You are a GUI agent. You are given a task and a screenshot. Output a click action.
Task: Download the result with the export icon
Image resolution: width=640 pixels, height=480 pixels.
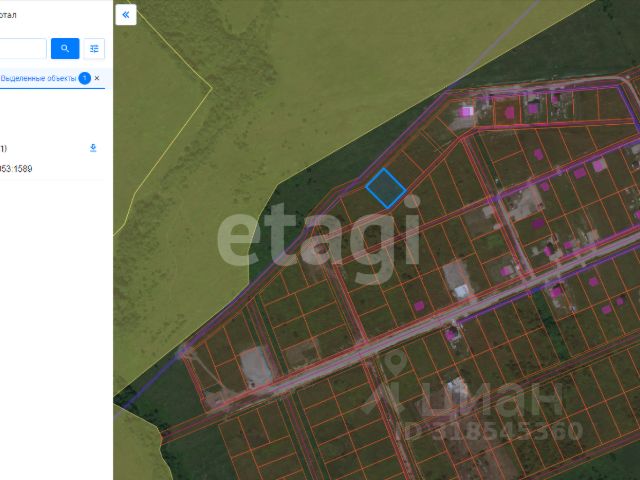93,148
